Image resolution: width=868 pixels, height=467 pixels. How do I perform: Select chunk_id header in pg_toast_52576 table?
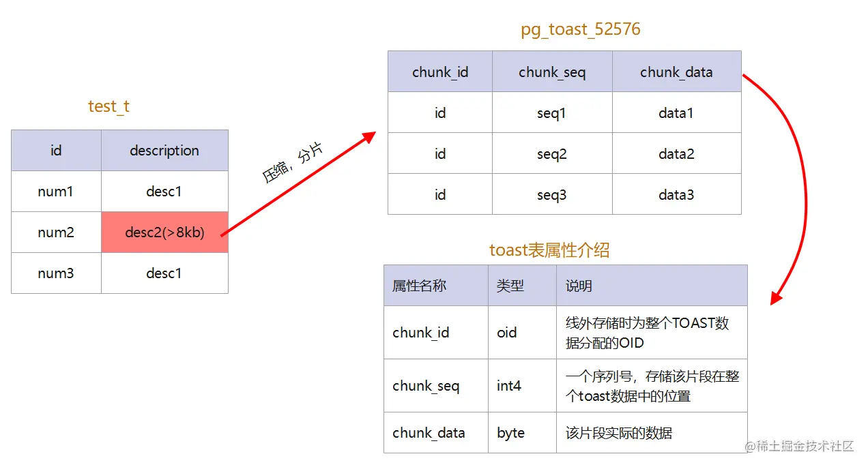coord(440,72)
